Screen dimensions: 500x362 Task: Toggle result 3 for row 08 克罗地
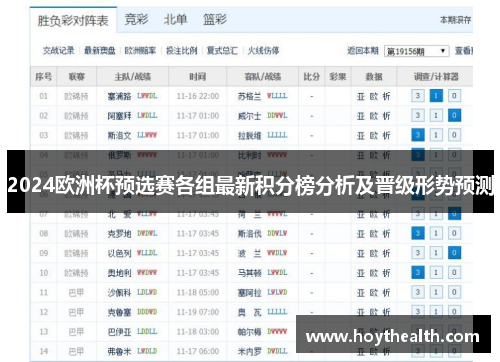tap(418, 233)
